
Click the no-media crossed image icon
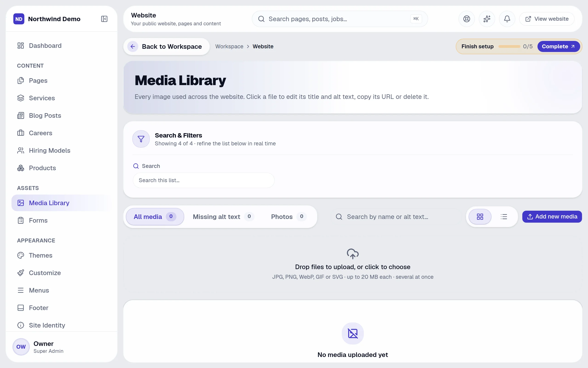(x=353, y=333)
